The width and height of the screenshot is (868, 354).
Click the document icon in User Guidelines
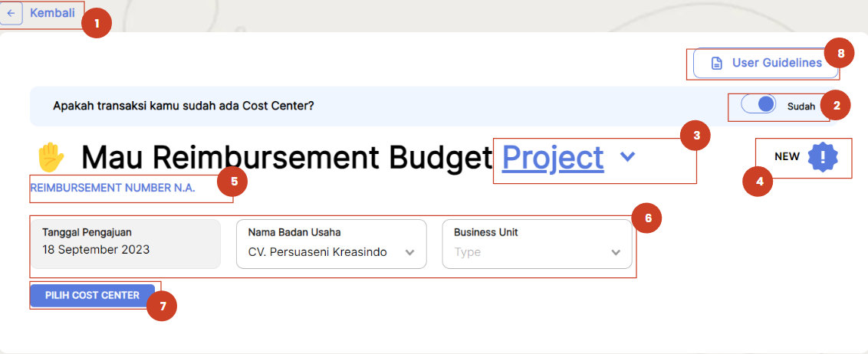tap(716, 63)
